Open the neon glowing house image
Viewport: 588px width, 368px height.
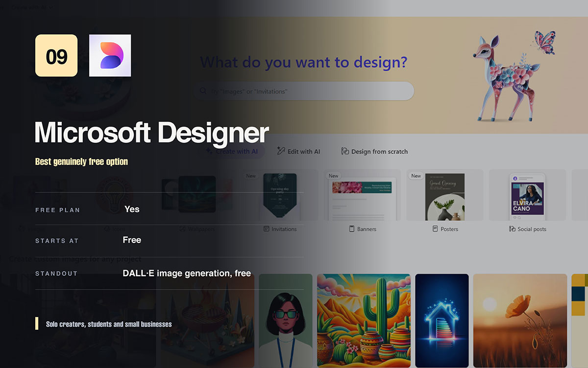pos(442,321)
